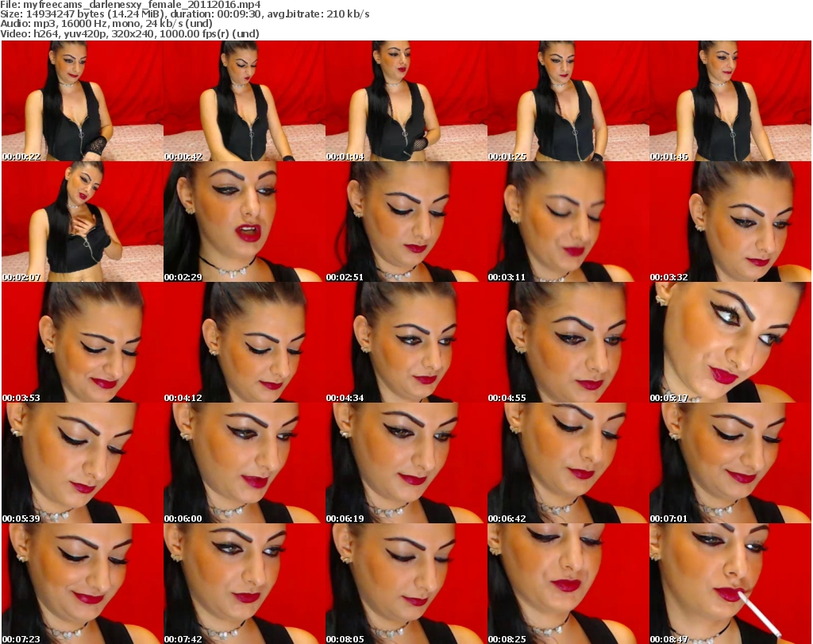The height and width of the screenshot is (644, 813).
Task: Pick the frame at 00:05:39
Action: (83, 463)
